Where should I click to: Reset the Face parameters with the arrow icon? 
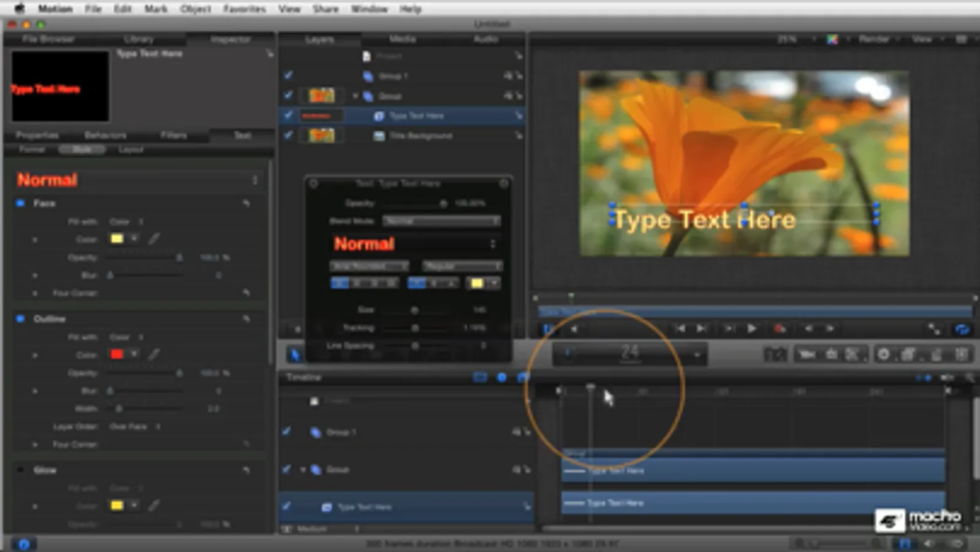(246, 203)
